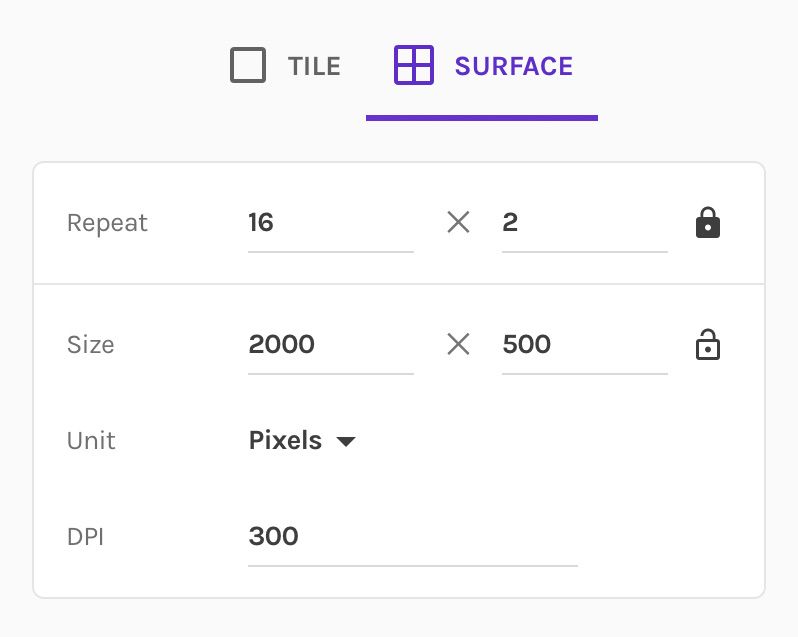The width and height of the screenshot is (798, 637).
Task: Click the DPI label
Action: tap(86, 537)
